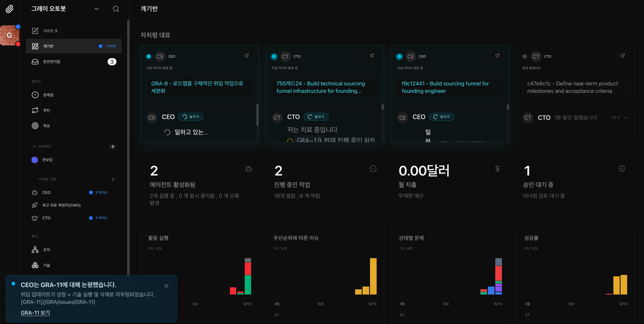Open f9c12441 Build sourcing funnel link
The image size is (644, 324).
tap(450, 87)
